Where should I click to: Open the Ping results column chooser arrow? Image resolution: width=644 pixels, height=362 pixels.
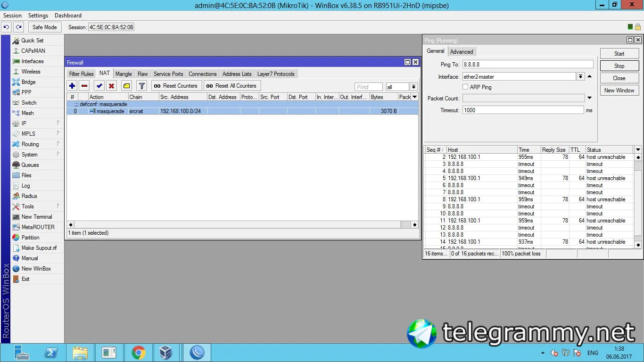click(x=638, y=150)
